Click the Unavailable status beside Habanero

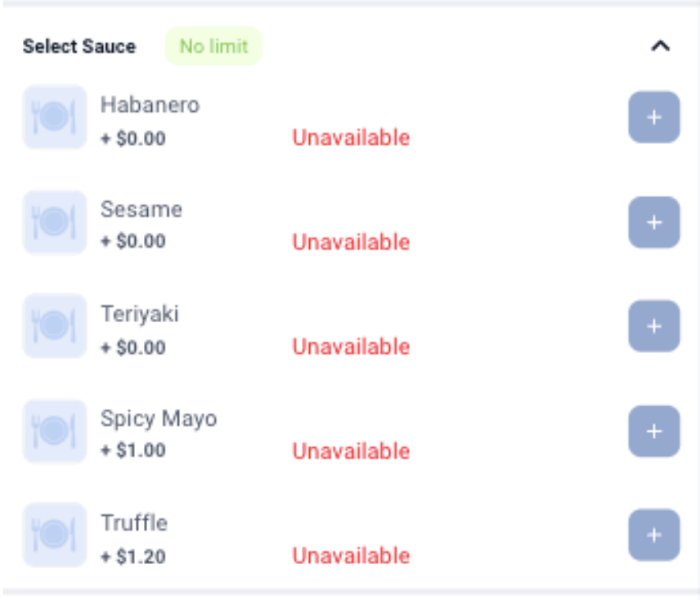click(x=351, y=138)
